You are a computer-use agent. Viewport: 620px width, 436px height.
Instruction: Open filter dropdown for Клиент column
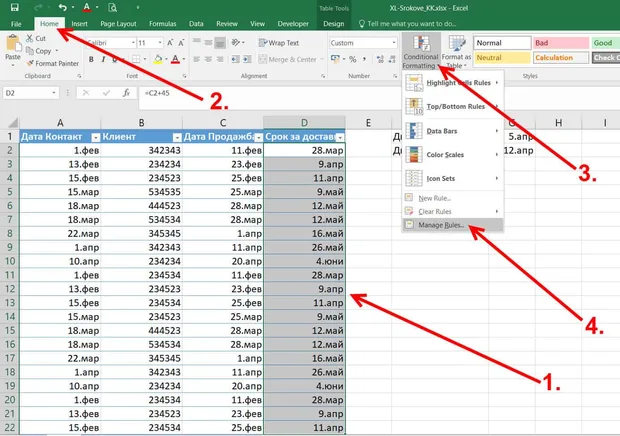(177, 138)
